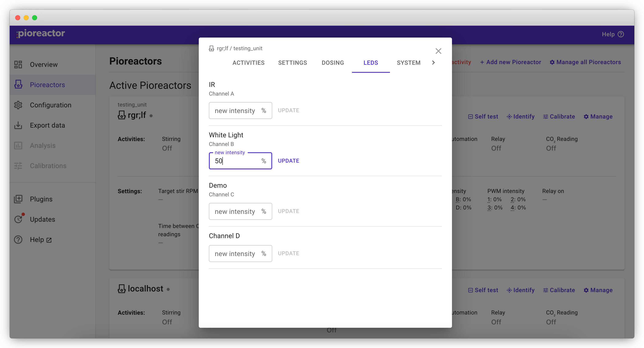Image resolution: width=644 pixels, height=348 pixels.
Task: Click the Self test link for testing_unit
Action: [x=483, y=117]
